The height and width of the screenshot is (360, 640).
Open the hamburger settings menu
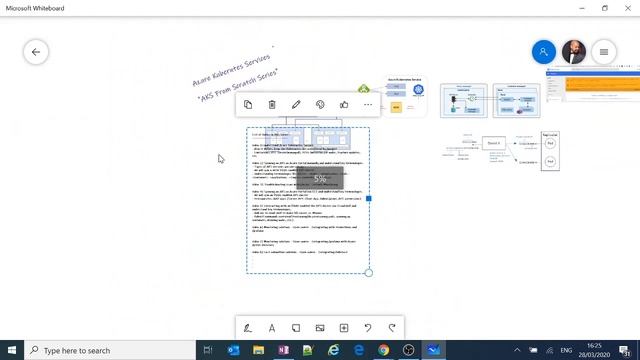coord(604,52)
